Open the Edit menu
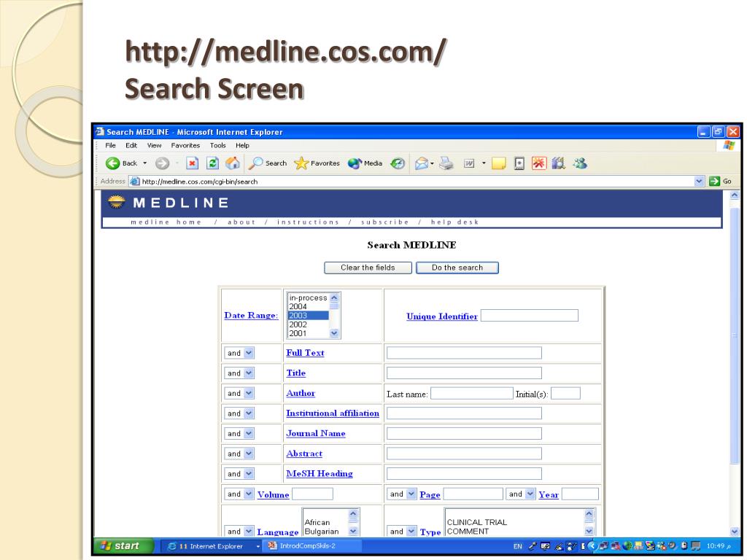747x560 pixels. [x=131, y=145]
